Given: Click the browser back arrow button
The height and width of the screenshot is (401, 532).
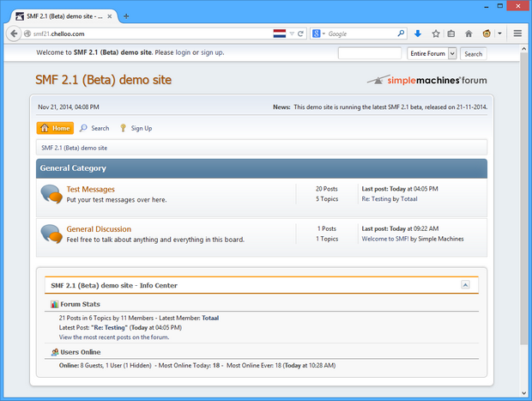Looking at the screenshot, I should click(14, 33).
